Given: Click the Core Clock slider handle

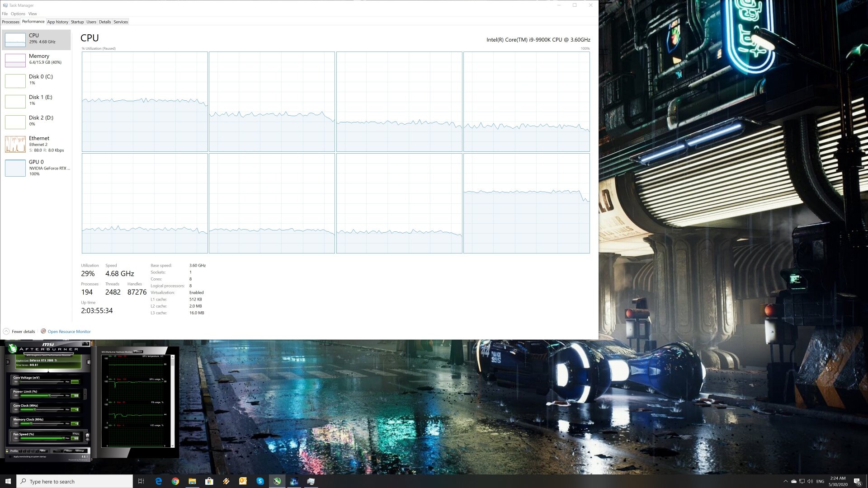Looking at the screenshot, I should (x=35, y=409).
